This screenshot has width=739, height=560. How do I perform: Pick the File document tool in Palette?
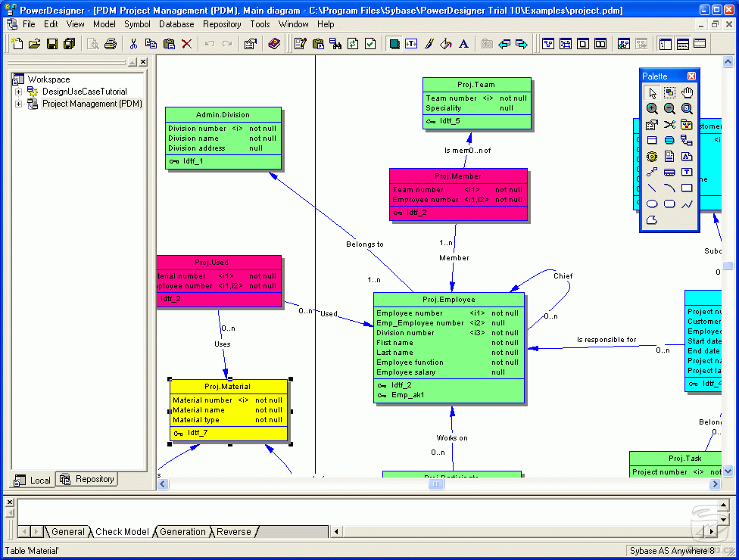(x=669, y=157)
